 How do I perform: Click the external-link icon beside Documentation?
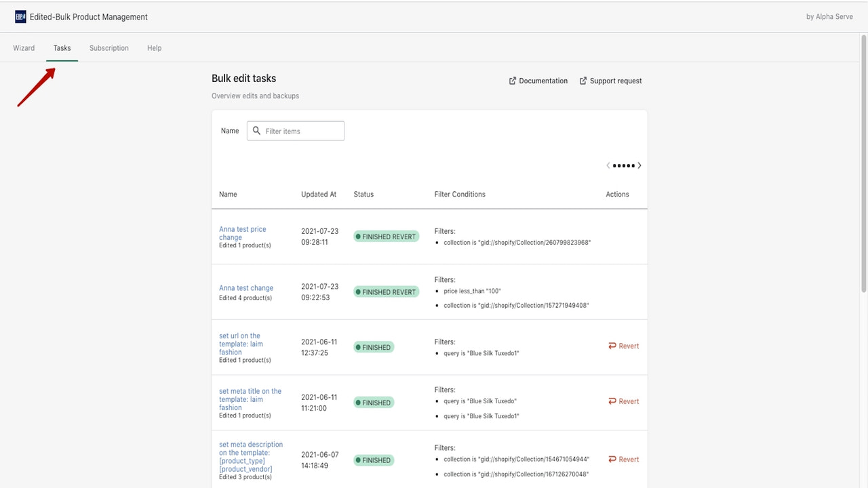[x=513, y=81]
